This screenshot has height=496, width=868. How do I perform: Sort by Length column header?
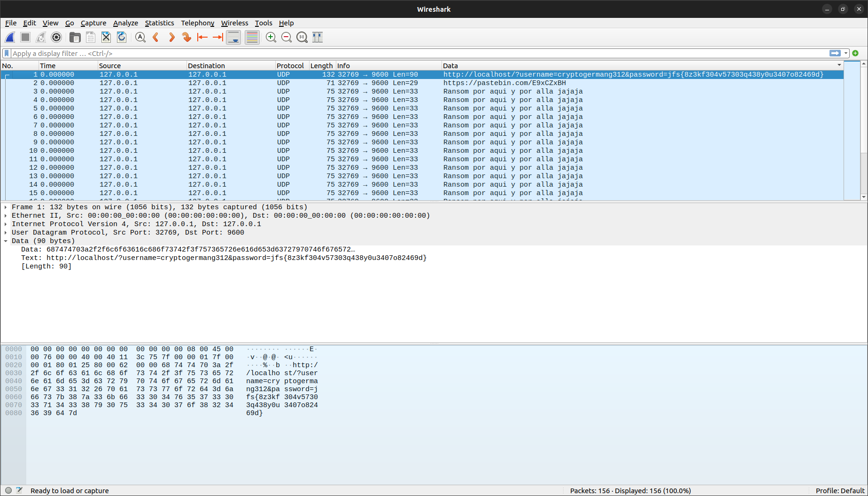coord(322,66)
